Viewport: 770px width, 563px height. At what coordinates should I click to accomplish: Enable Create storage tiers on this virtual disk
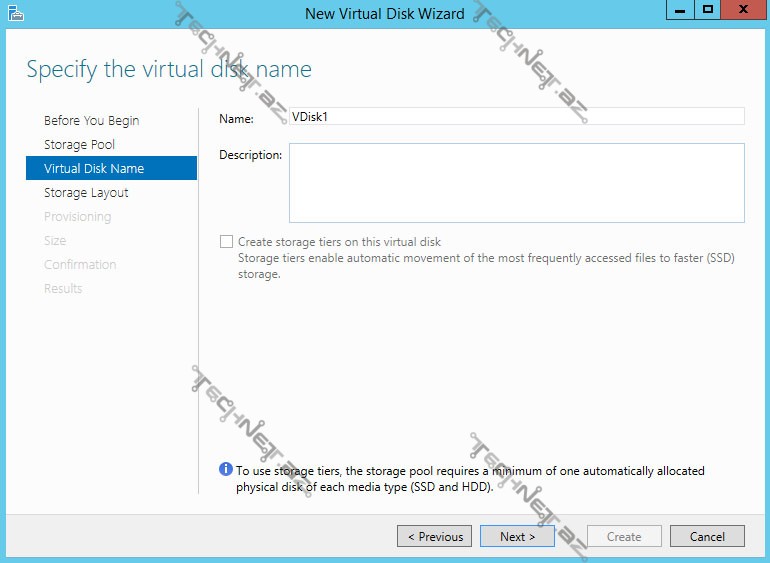pyautogui.click(x=227, y=242)
